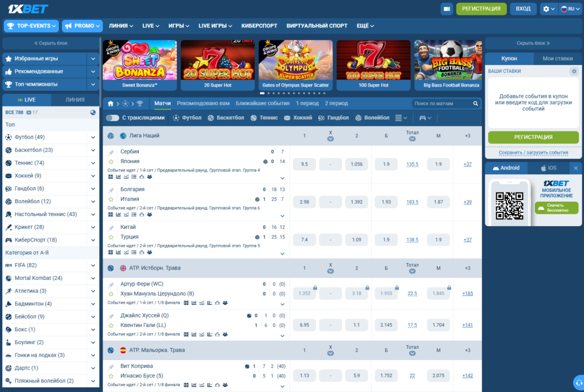
Task: Pin the Китай vs Турция match
Action: pos(111,228)
